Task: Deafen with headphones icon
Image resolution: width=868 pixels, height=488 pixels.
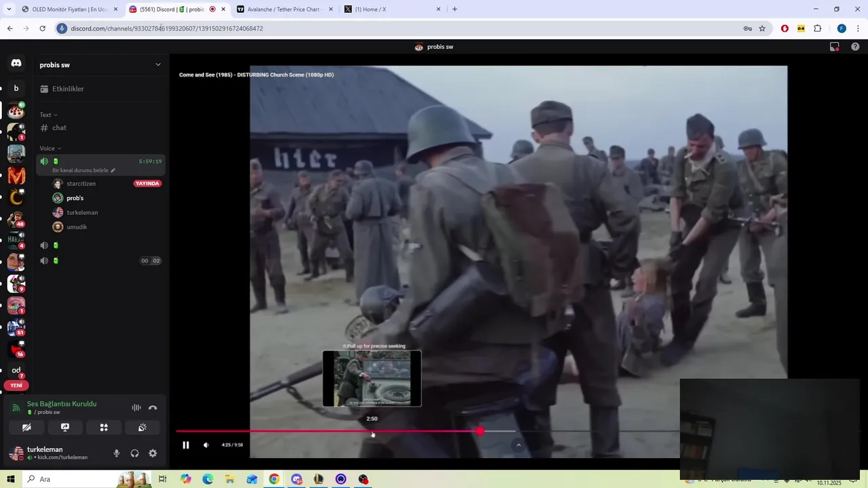Action: (x=134, y=453)
